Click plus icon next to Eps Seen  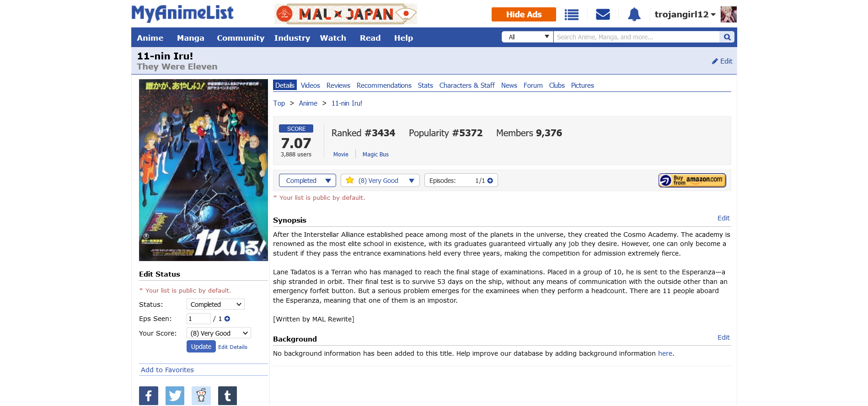(227, 319)
